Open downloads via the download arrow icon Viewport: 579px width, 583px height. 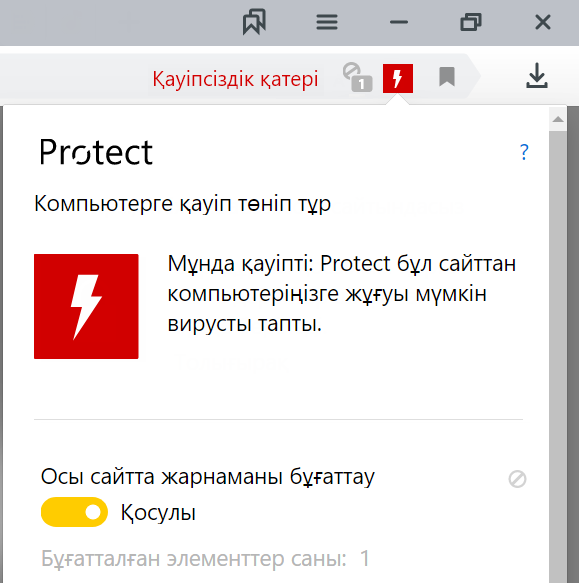point(537,75)
